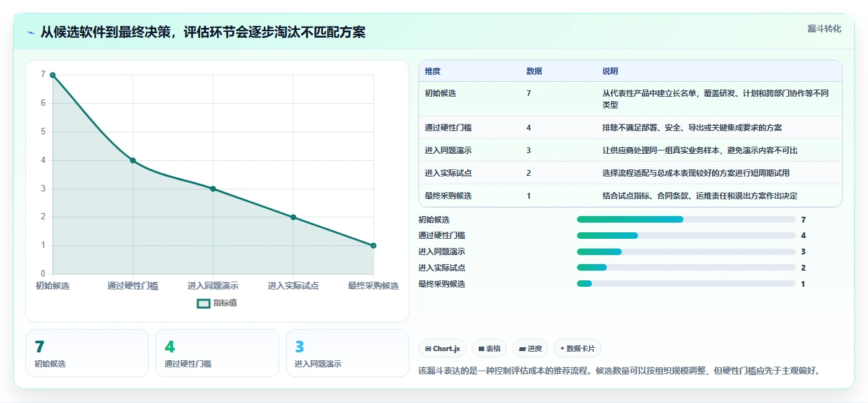This screenshot has height=403, width=868.
Task: Open the 4 通过硬性门槛 data card
Action: pos(217,353)
